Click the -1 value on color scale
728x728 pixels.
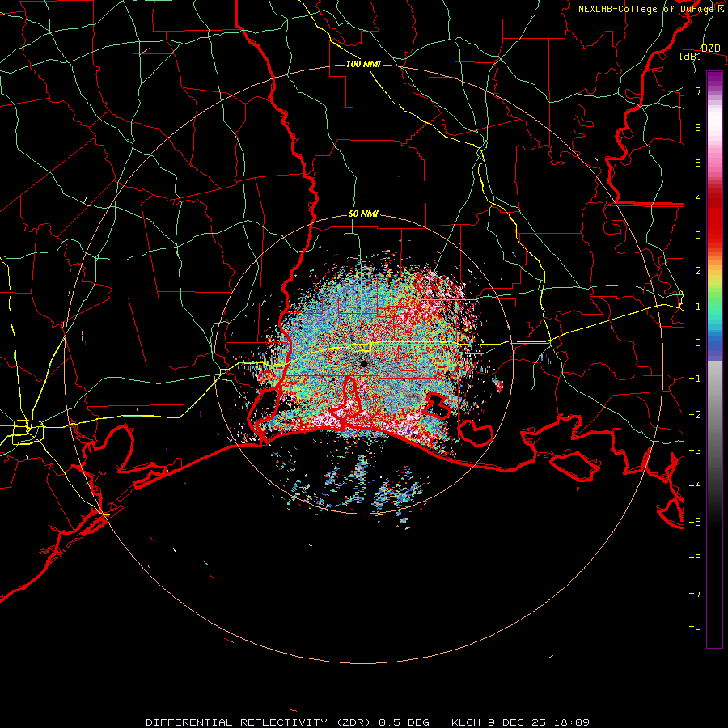pos(695,379)
